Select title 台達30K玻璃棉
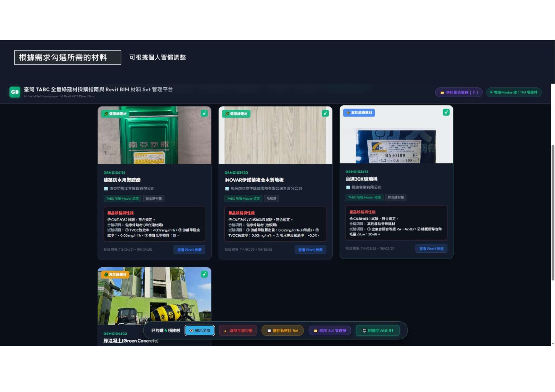The image size is (555, 392). click(x=361, y=179)
